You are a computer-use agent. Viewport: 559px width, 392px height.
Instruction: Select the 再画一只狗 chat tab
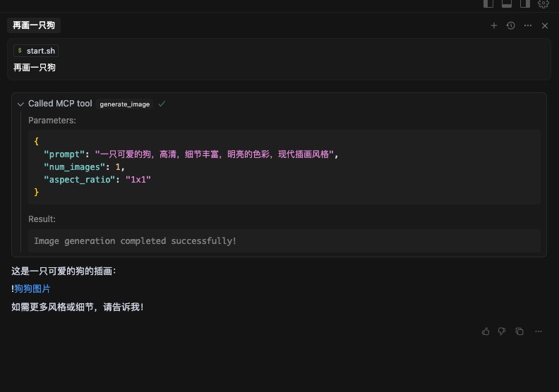click(34, 25)
